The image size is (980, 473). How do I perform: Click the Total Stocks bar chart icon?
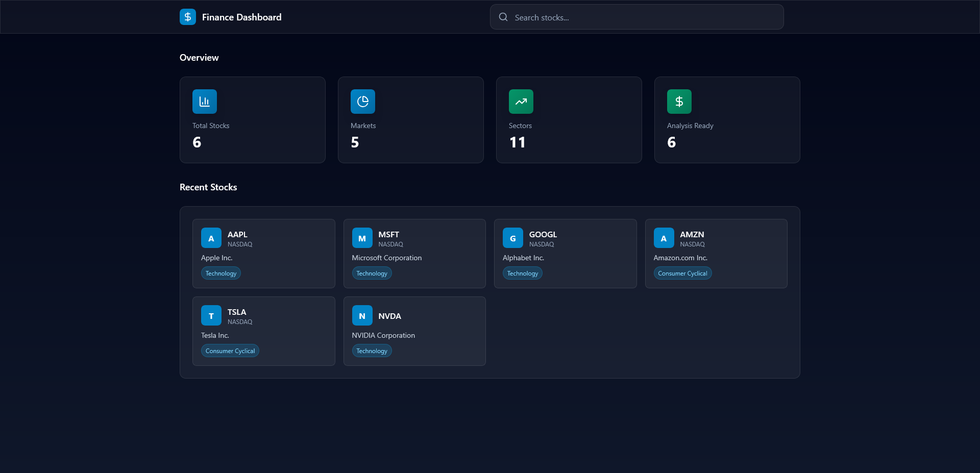pyautogui.click(x=205, y=102)
